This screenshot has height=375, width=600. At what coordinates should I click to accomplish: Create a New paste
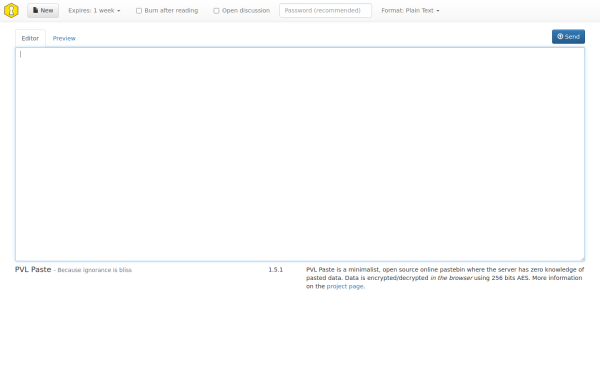tap(43, 10)
